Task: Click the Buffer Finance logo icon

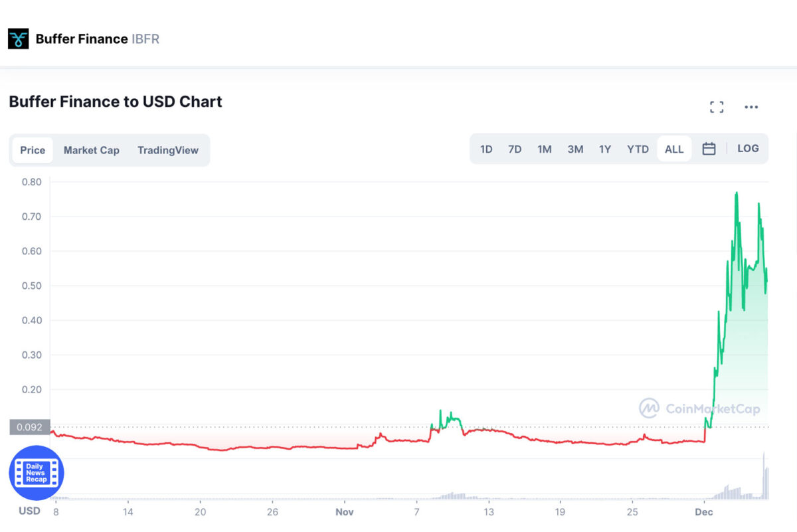Action: click(18, 39)
